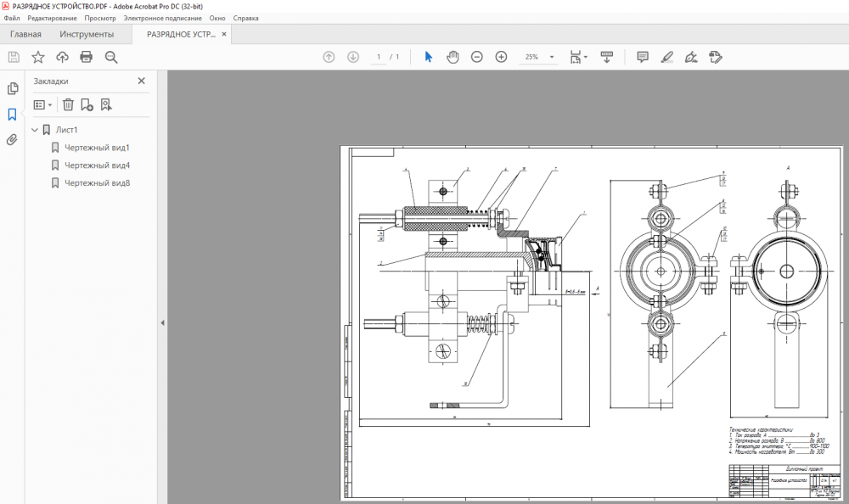Toggle the Page Thumbnails panel

click(12, 89)
